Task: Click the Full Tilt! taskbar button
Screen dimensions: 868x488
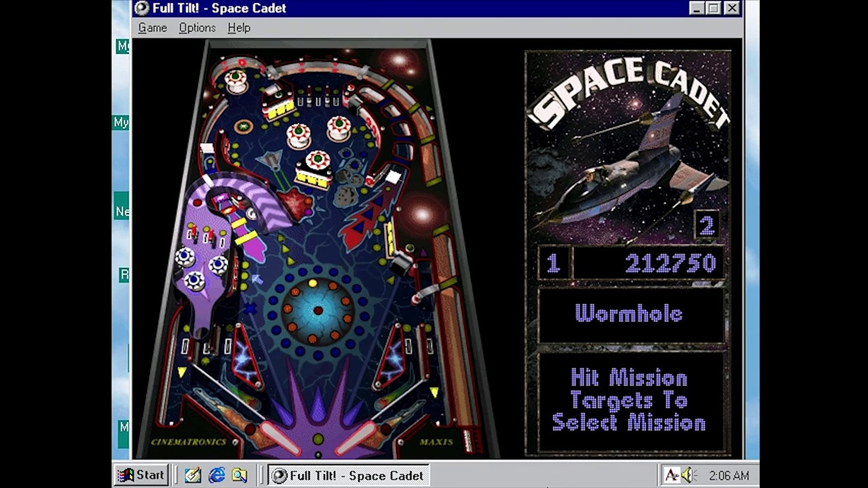Action: [x=349, y=475]
